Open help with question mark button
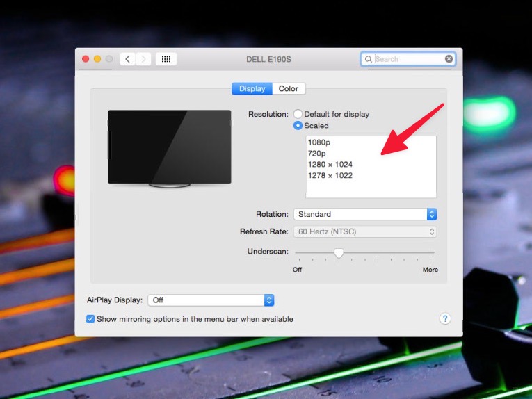Viewport: 532px width, 399px height. click(x=445, y=318)
